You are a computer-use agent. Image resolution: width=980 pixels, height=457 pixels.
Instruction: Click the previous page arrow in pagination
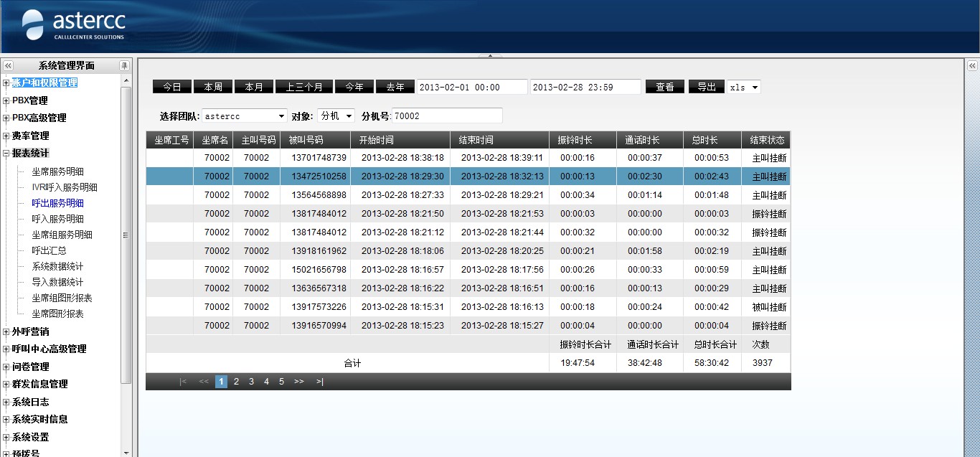point(204,382)
